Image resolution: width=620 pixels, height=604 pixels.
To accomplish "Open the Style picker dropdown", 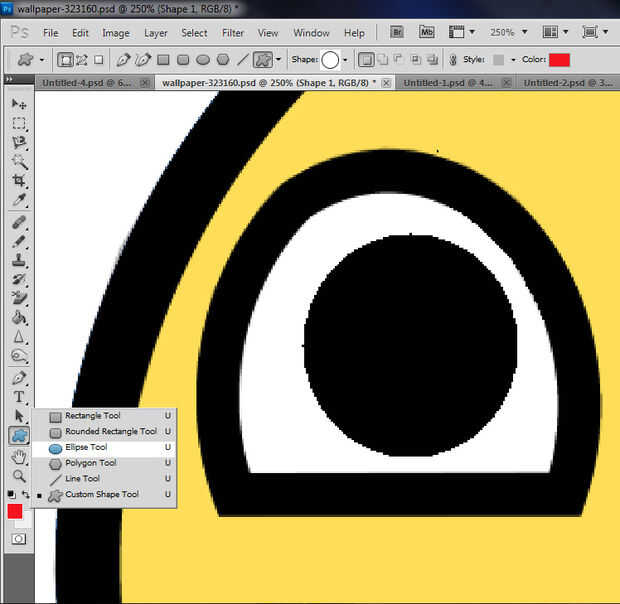I will click(513, 60).
